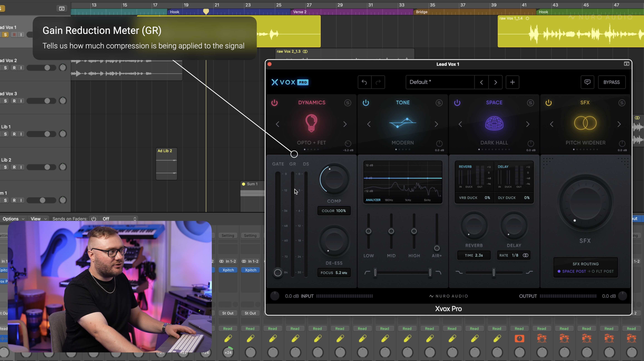Switch to next Space preset with arrow

(528, 124)
